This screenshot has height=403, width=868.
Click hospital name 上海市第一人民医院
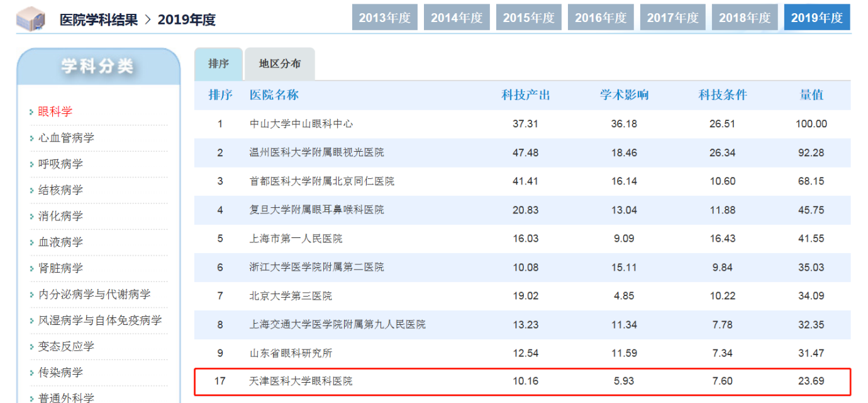point(296,239)
